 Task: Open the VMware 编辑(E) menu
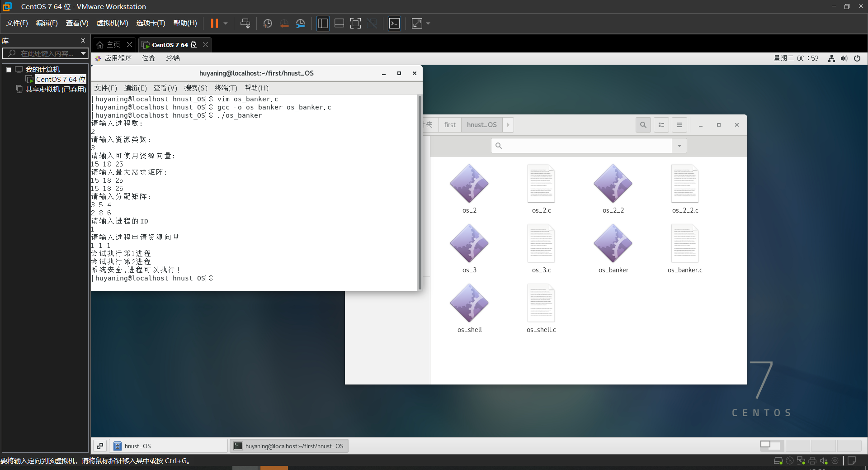click(x=47, y=23)
